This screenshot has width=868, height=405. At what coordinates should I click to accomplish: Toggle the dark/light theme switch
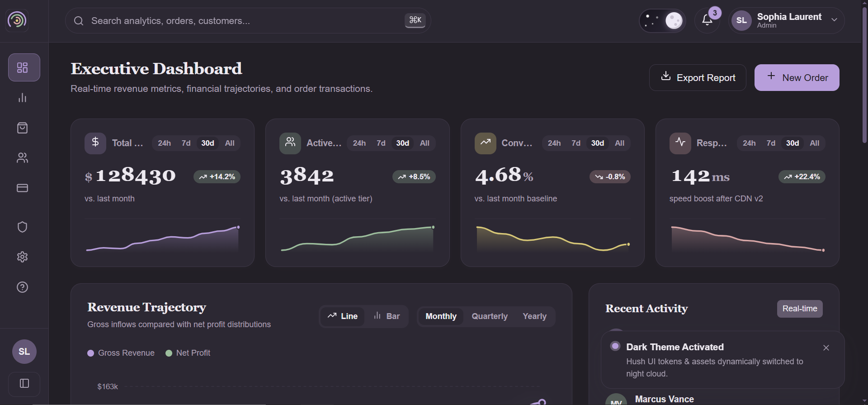click(663, 20)
